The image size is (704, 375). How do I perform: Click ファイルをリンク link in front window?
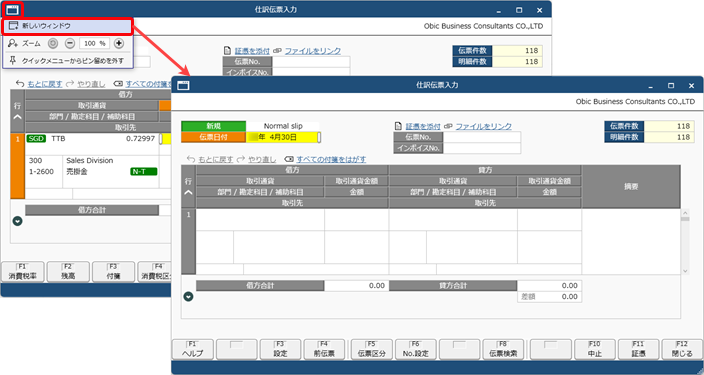484,127
